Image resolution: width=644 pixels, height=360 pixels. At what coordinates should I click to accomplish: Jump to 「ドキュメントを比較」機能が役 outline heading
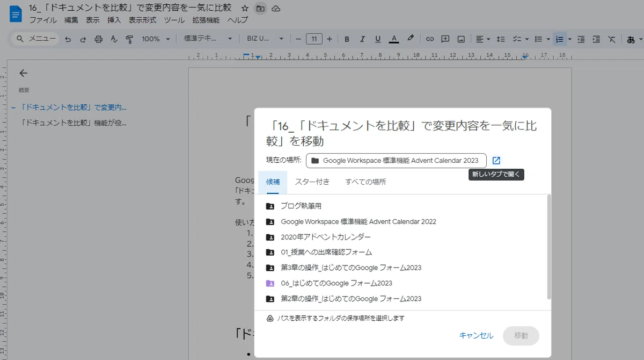tap(75, 123)
